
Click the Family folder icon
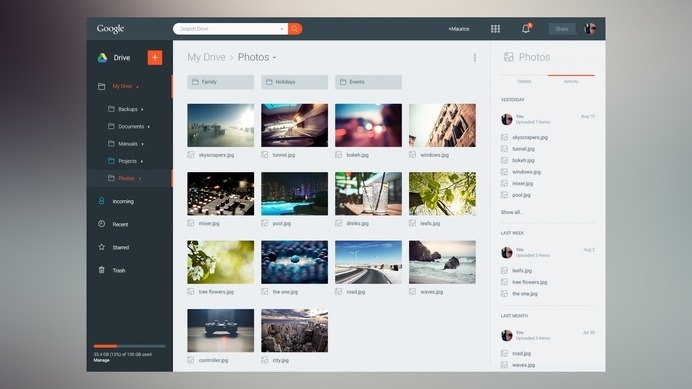coord(195,82)
